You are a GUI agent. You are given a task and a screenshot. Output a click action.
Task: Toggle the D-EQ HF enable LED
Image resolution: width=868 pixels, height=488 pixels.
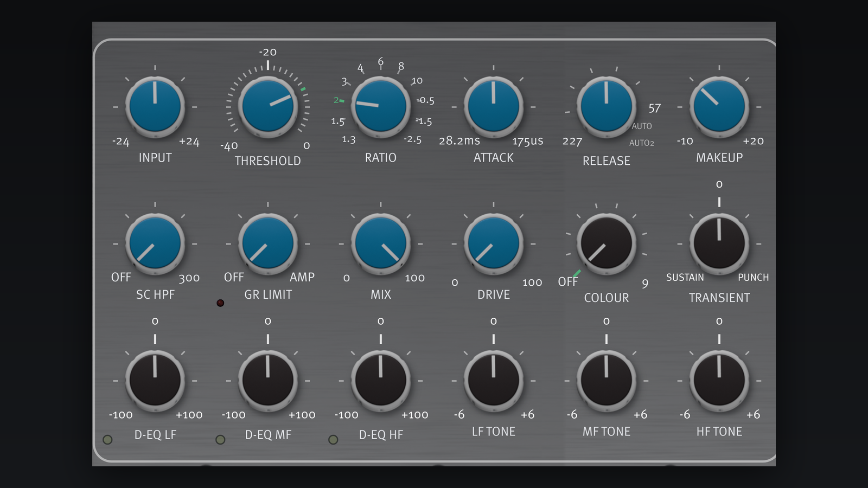[333, 440]
